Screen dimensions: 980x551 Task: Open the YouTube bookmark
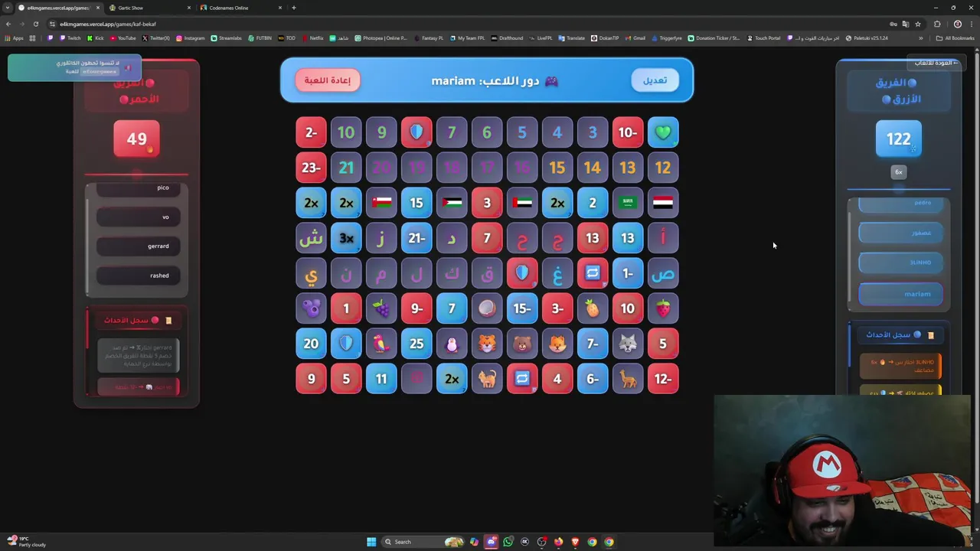point(122,37)
